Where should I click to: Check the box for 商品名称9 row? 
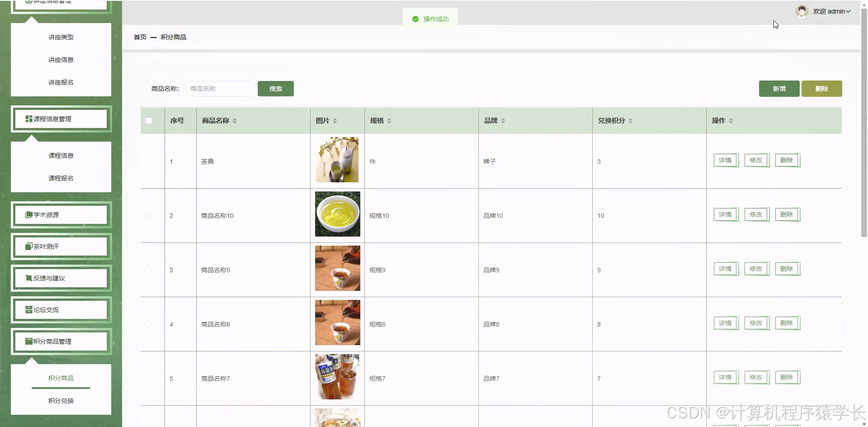click(148, 270)
